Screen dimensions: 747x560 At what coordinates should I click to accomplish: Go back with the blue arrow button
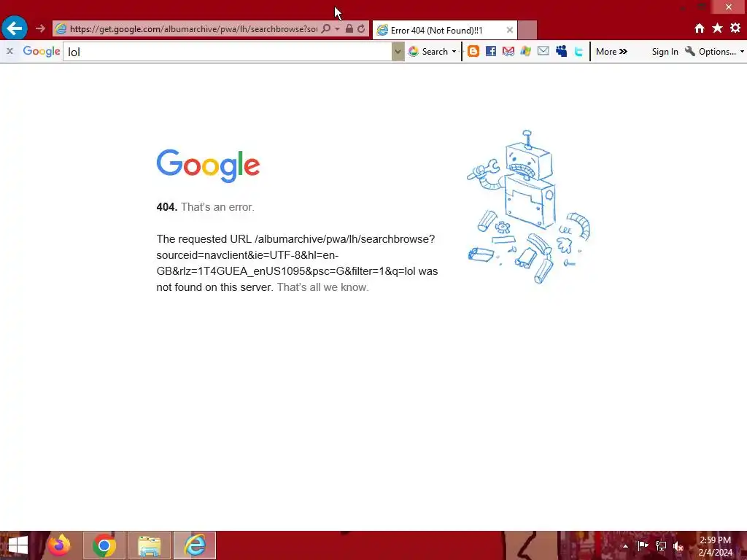pos(15,28)
